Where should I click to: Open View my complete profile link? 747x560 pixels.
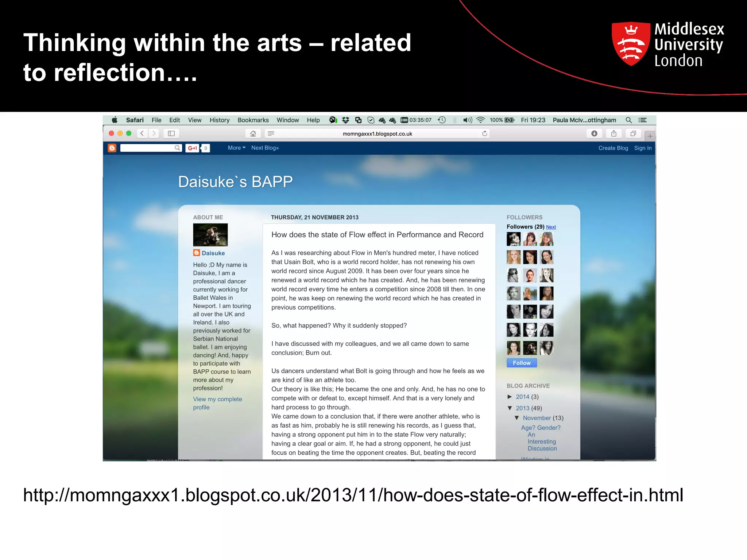pos(217,403)
